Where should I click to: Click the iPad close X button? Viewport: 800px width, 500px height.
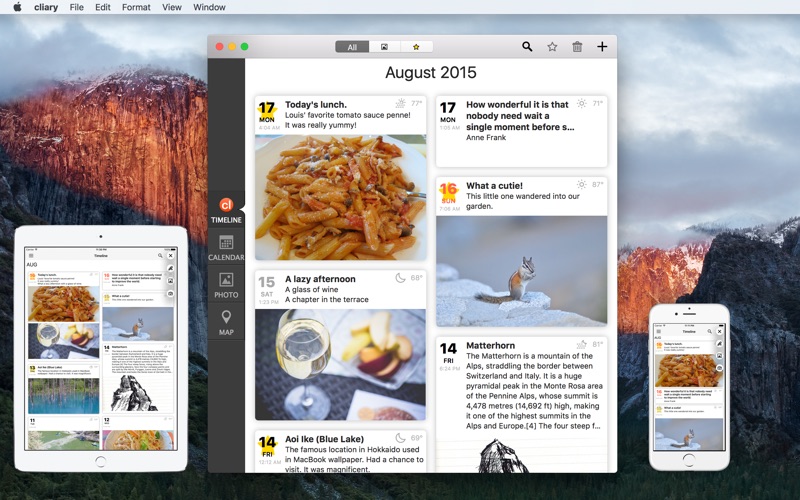(x=170, y=256)
